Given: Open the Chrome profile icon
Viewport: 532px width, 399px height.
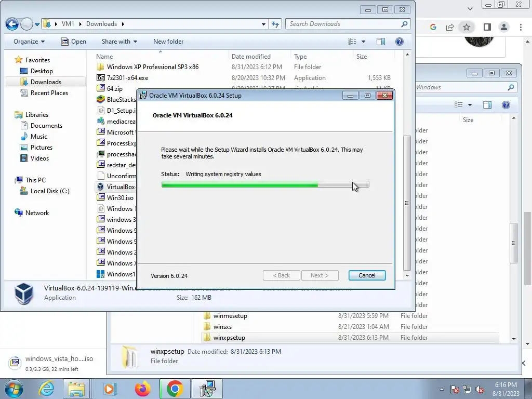Looking at the screenshot, I should pyautogui.click(x=504, y=27).
